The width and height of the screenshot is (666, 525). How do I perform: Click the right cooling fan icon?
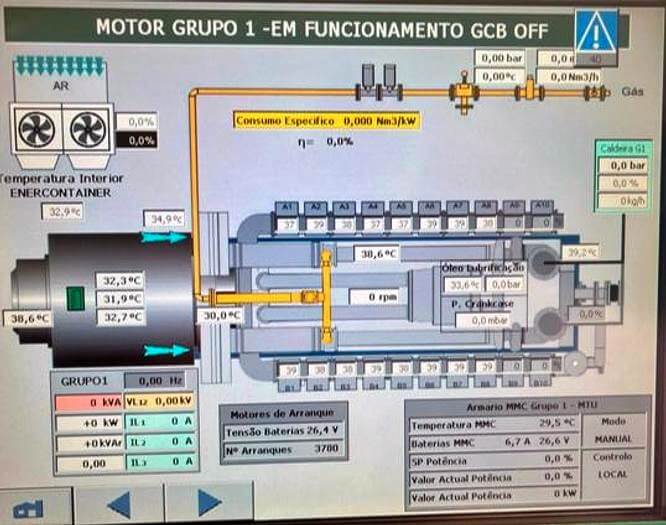pyautogui.click(x=87, y=128)
